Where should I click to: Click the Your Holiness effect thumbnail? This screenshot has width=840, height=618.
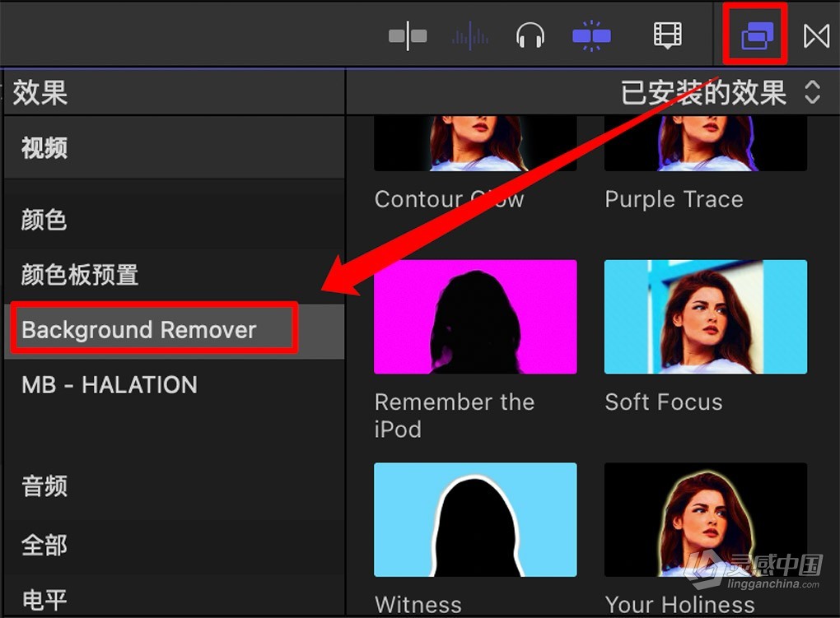click(x=706, y=519)
